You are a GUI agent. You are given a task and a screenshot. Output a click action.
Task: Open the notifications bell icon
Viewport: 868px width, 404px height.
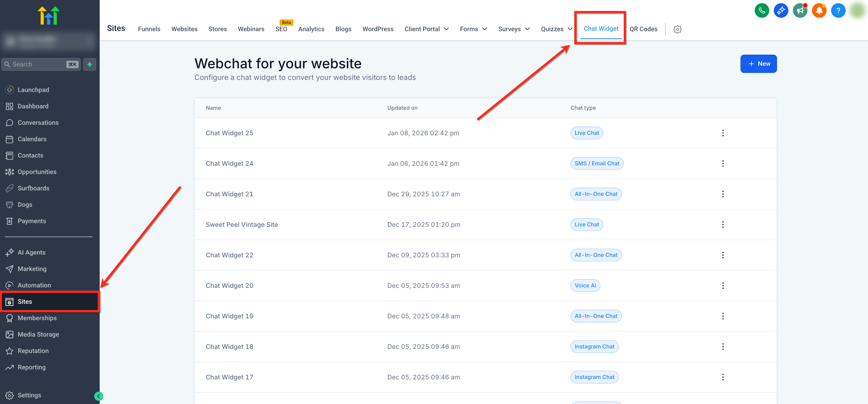[819, 11]
